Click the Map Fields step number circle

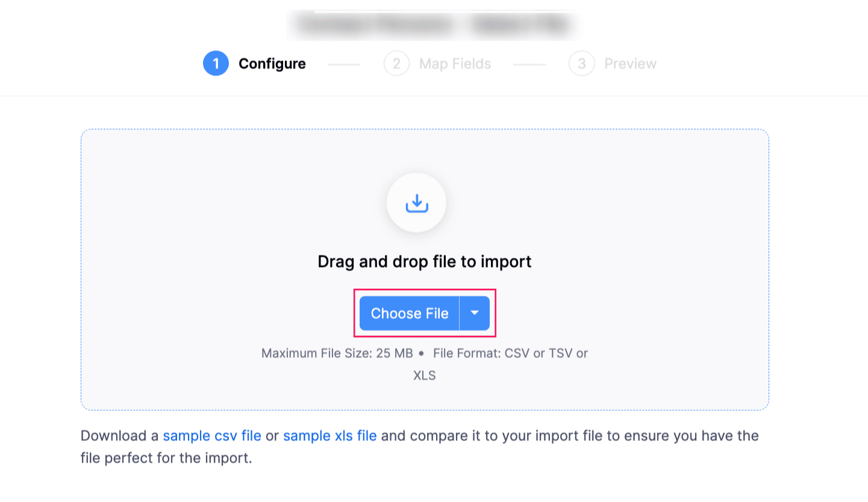point(396,63)
